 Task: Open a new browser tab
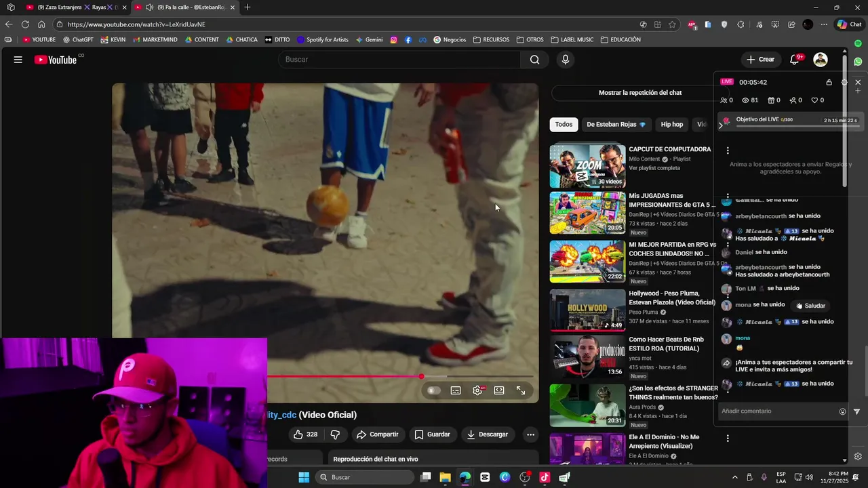[248, 7]
